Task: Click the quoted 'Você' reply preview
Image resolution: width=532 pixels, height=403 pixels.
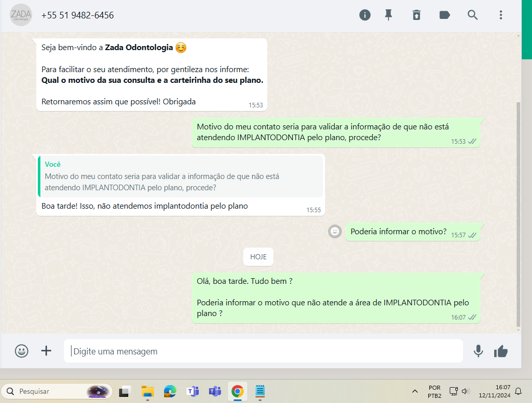Action: tap(180, 176)
